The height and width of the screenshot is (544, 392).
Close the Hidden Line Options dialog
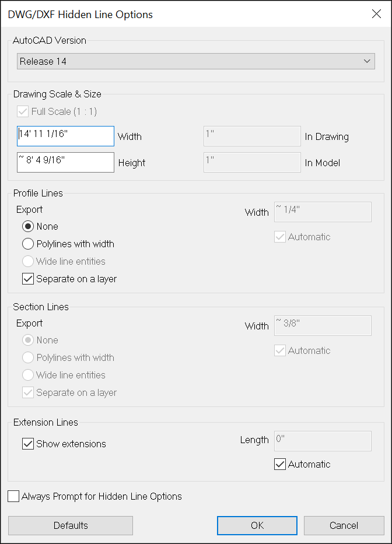click(x=376, y=15)
